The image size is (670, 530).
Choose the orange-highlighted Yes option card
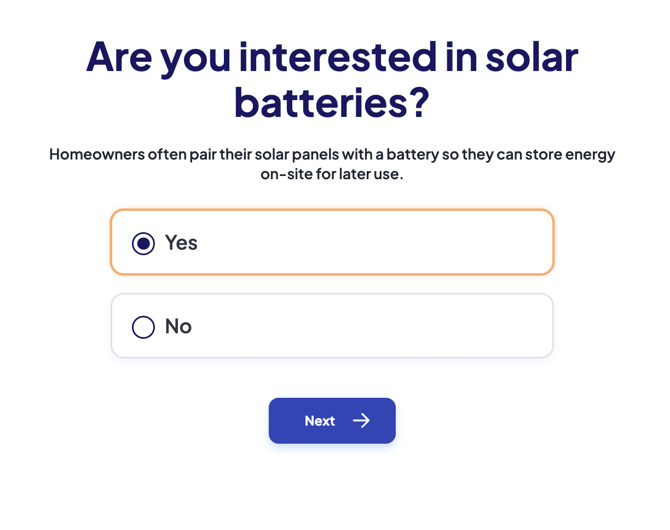[x=332, y=242]
